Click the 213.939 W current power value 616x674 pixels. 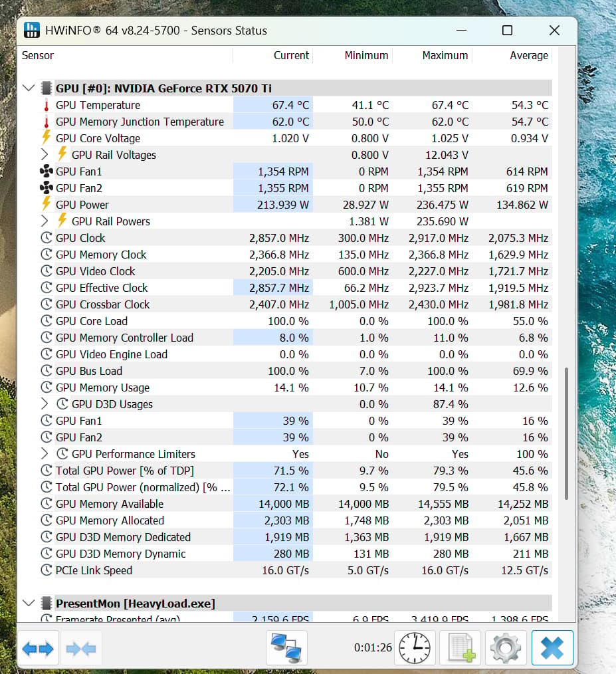pos(283,205)
